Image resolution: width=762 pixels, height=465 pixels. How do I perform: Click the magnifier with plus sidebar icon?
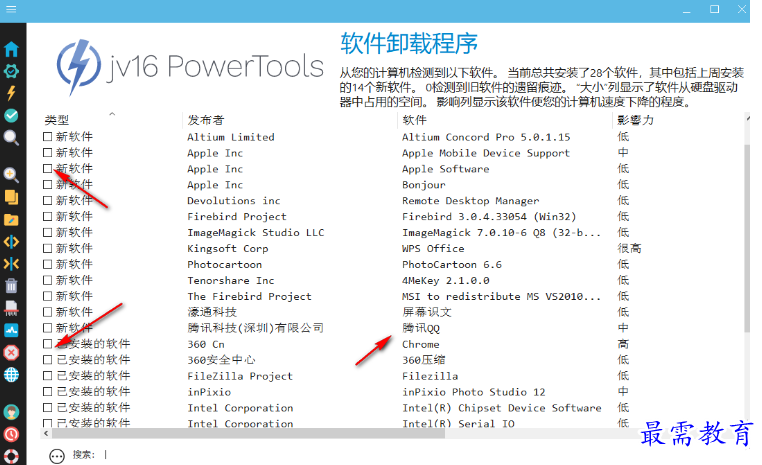click(x=11, y=175)
